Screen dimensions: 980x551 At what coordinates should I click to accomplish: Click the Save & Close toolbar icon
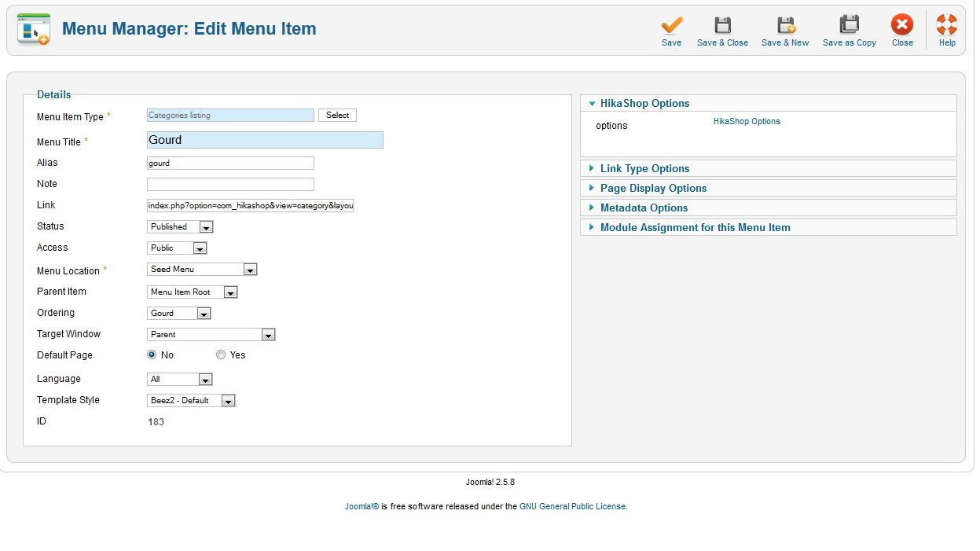(722, 24)
